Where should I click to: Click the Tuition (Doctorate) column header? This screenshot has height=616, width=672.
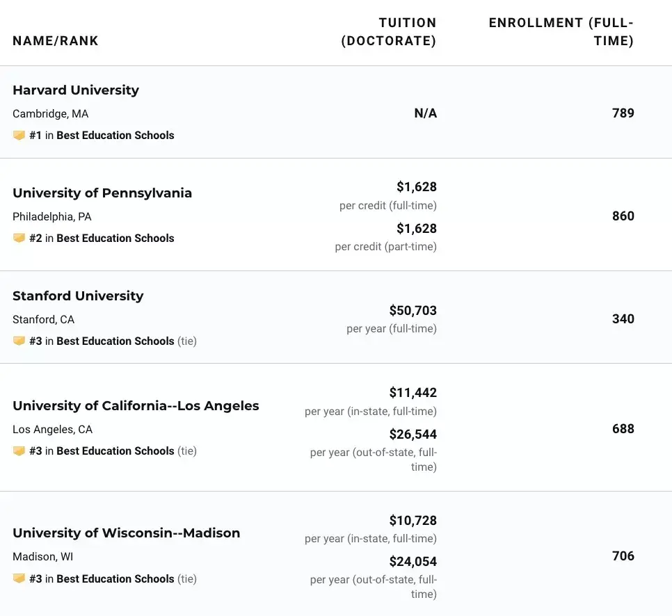pos(389,32)
